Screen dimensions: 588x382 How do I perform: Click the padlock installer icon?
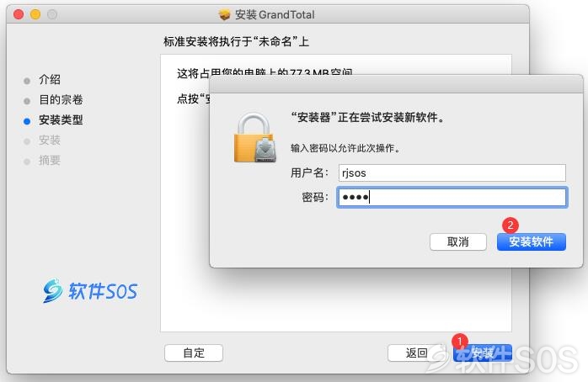click(x=255, y=137)
